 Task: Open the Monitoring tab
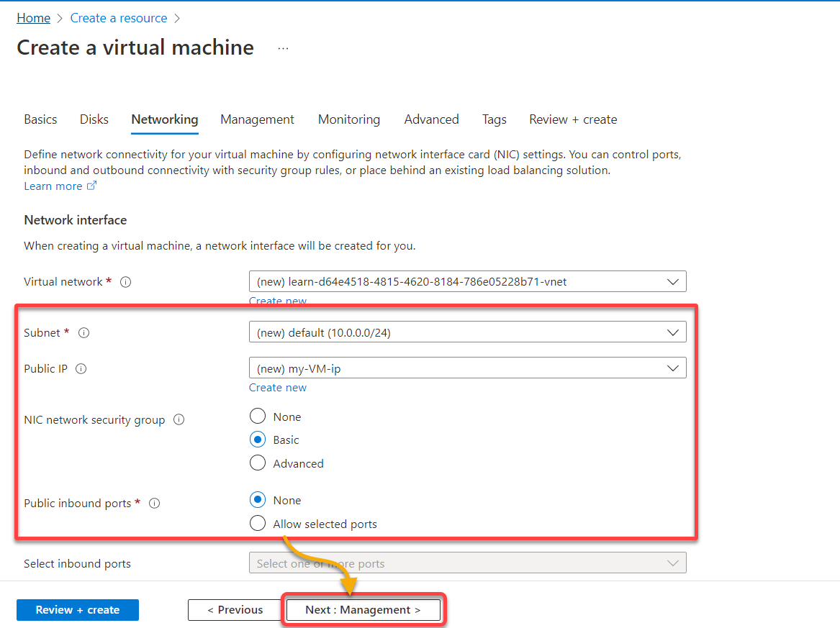pyautogui.click(x=349, y=119)
